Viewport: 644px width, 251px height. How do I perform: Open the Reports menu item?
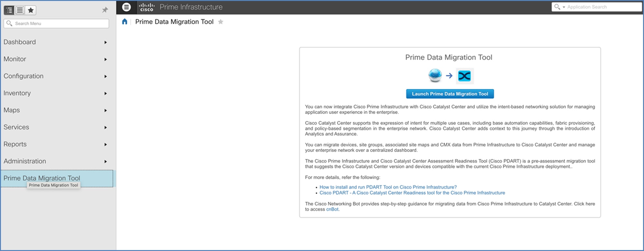click(15, 144)
